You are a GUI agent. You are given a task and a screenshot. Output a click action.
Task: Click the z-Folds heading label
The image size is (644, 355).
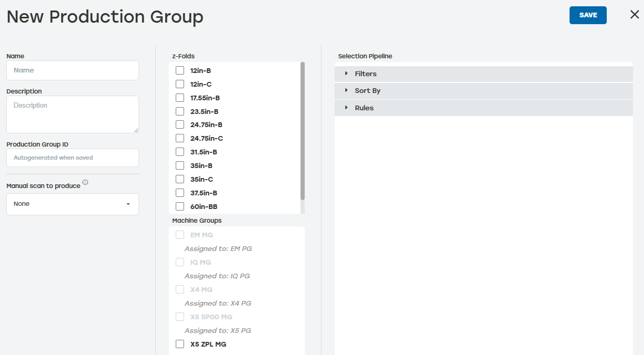(x=184, y=56)
